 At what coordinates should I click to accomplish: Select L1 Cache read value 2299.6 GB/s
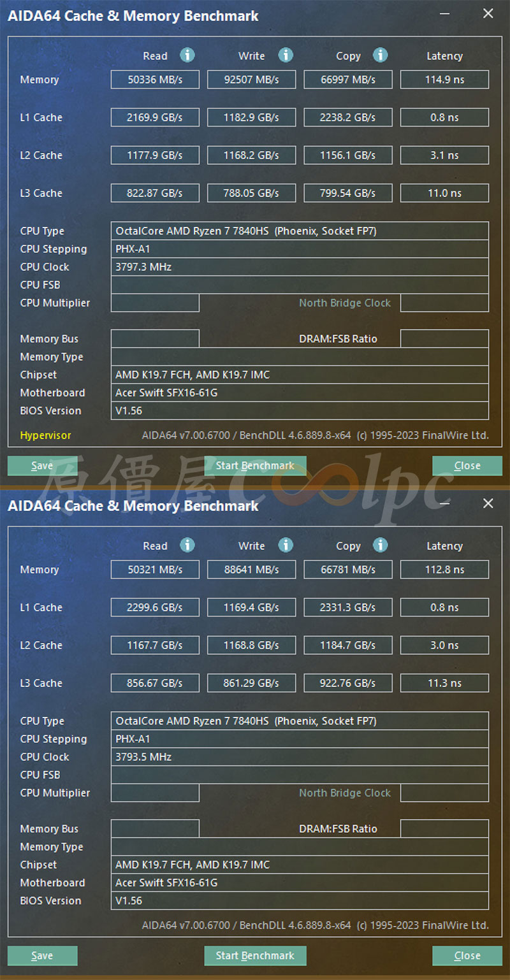tap(155, 607)
